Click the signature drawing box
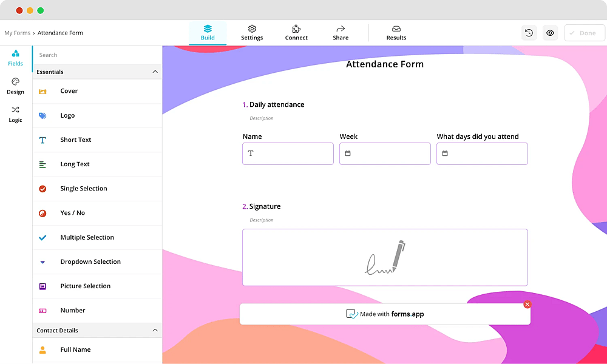The image size is (607, 364). coord(385,258)
